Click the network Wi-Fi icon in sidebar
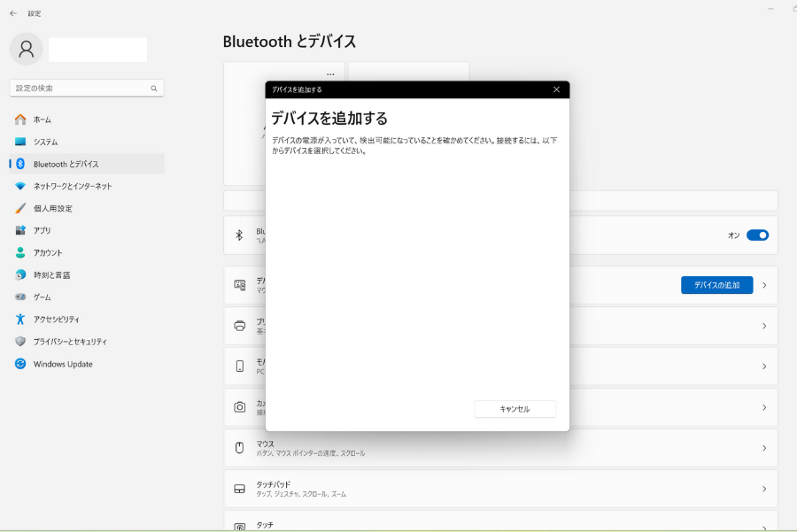Viewport: 797px width, 532px height. point(20,186)
